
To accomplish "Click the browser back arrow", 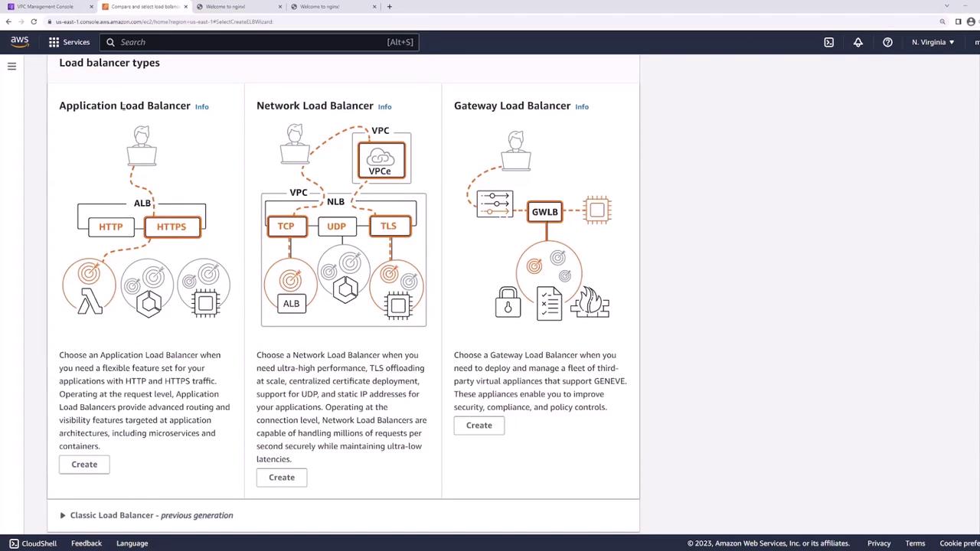I will click(8, 21).
